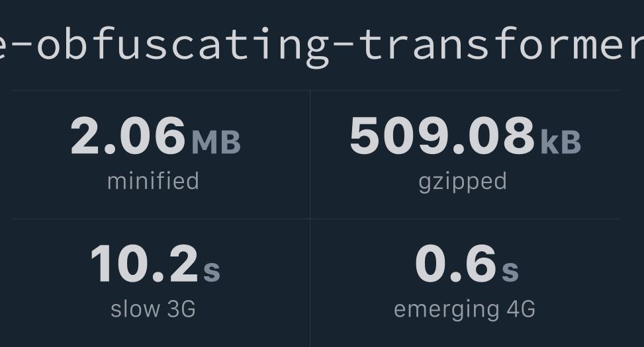Click the divider line below package name

point(316,91)
